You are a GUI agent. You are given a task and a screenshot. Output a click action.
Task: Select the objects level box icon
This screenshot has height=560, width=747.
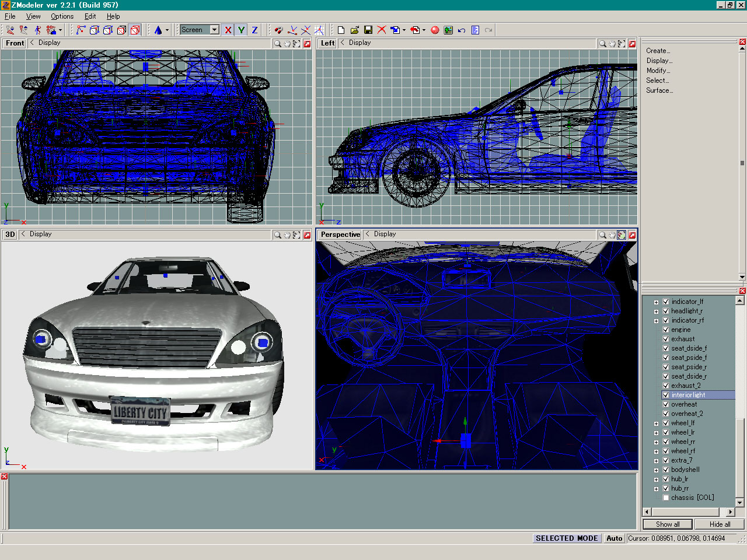[121, 30]
